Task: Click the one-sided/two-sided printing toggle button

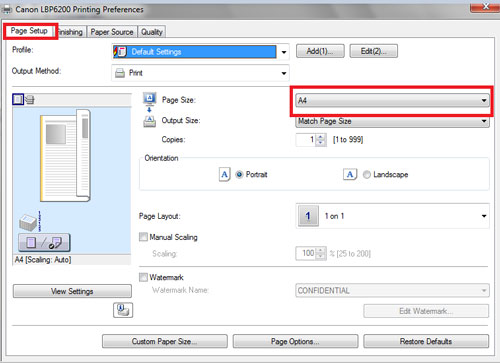Action: click(x=44, y=242)
